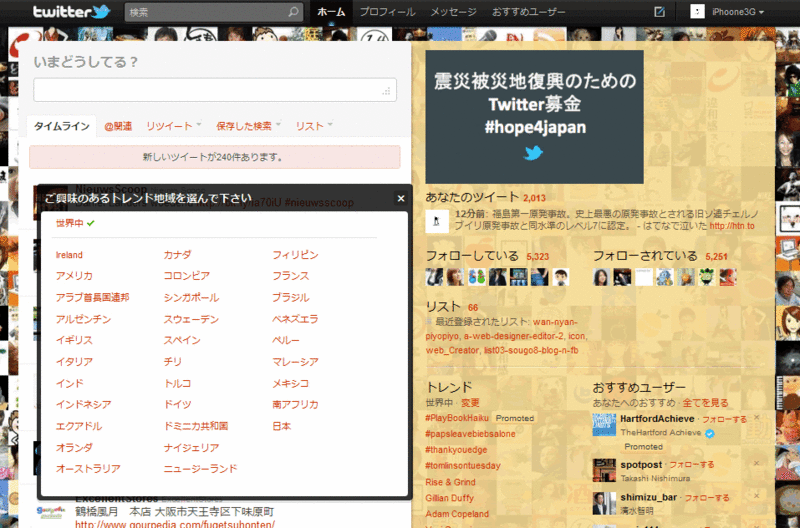Click the 全てを見る link

click(706, 403)
